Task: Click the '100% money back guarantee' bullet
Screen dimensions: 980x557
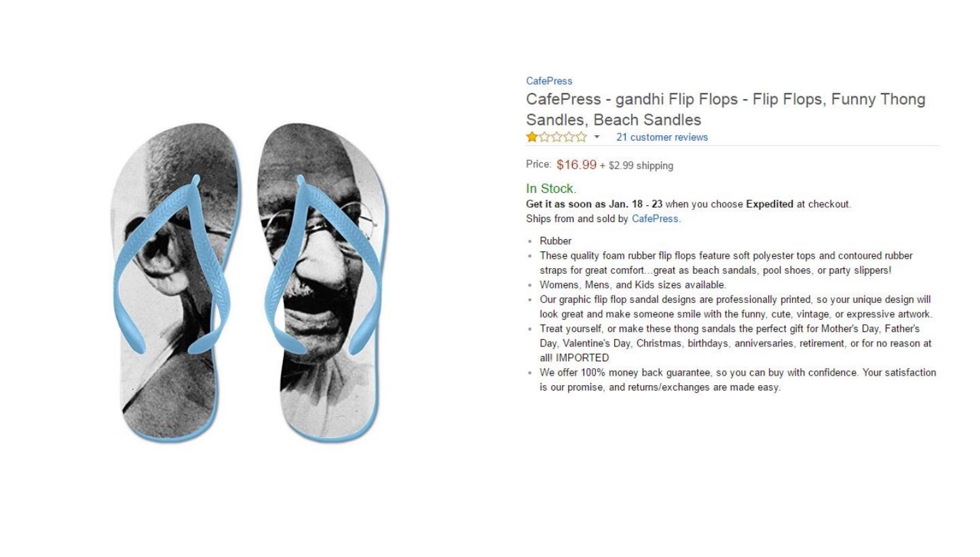Action: pyautogui.click(x=738, y=380)
